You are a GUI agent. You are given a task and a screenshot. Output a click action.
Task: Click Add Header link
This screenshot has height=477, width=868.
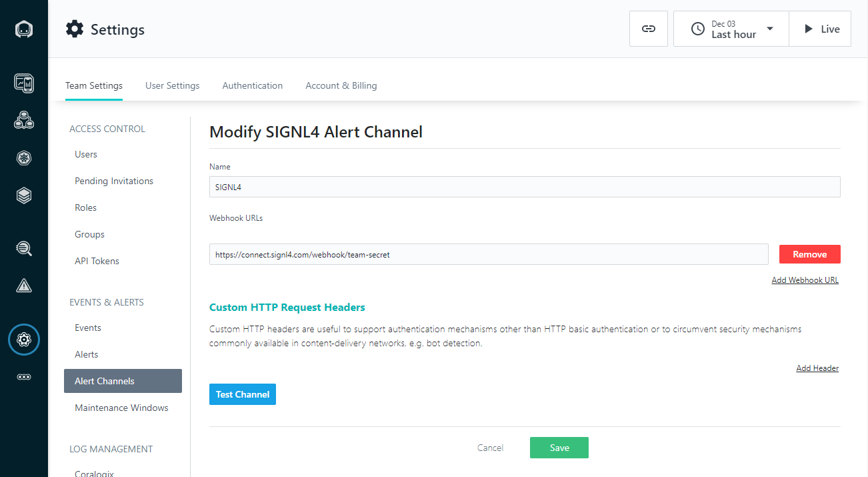click(817, 368)
